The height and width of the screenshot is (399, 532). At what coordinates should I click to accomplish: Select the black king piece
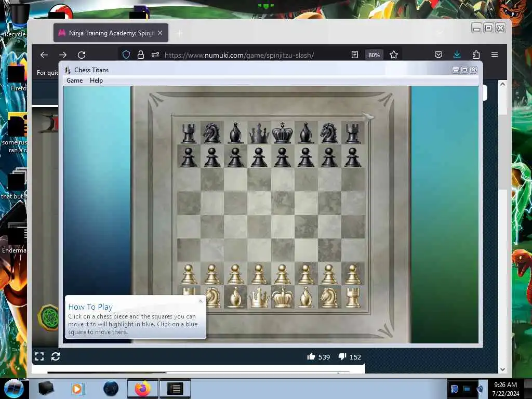(x=282, y=132)
